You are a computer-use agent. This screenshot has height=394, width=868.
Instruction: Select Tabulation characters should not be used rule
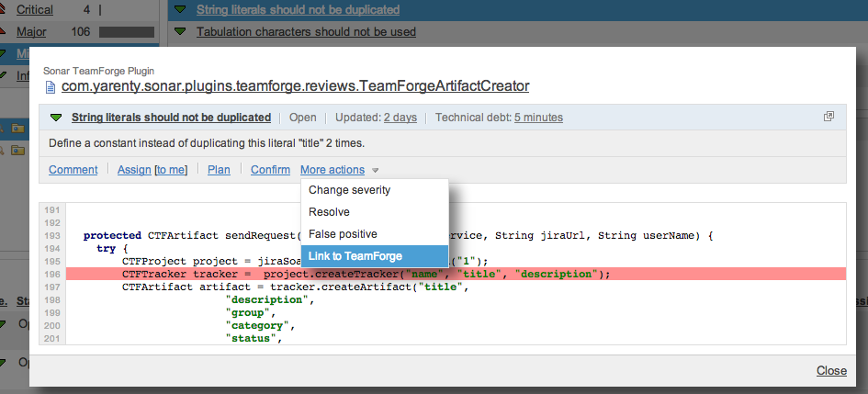(x=306, y=32)
